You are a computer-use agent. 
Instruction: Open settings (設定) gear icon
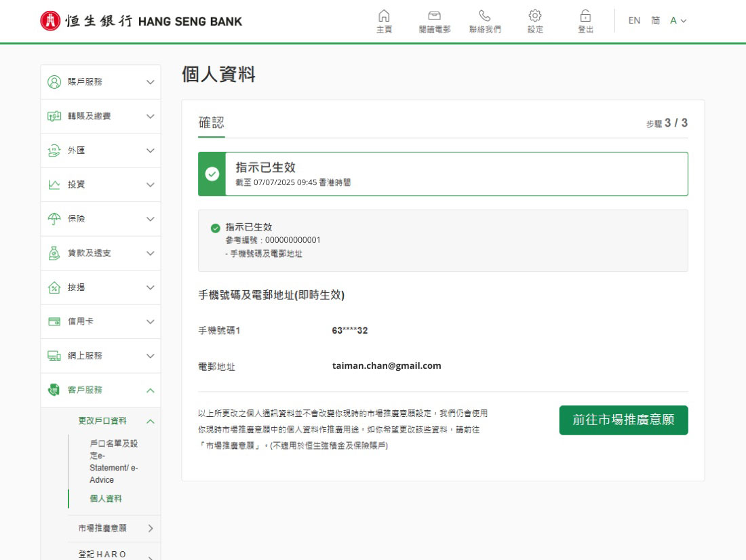(535, 16)
